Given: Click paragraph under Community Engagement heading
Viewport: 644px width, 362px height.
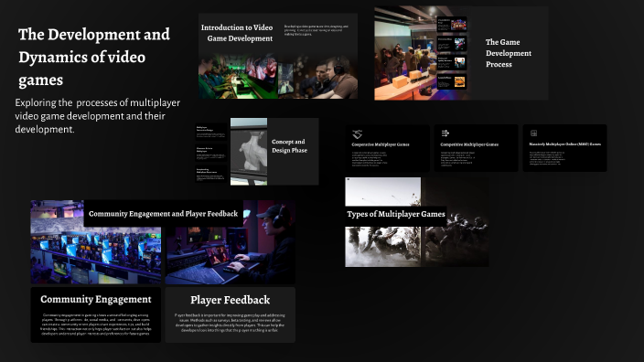Looking at the screenshot, I should coord(96,325).
